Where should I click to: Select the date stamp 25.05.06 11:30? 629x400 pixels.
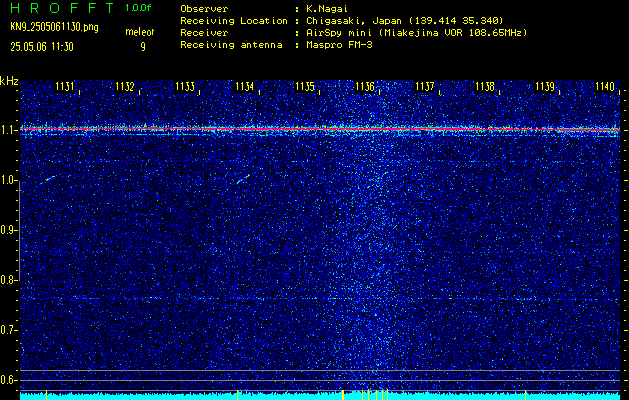pos(42,47)
